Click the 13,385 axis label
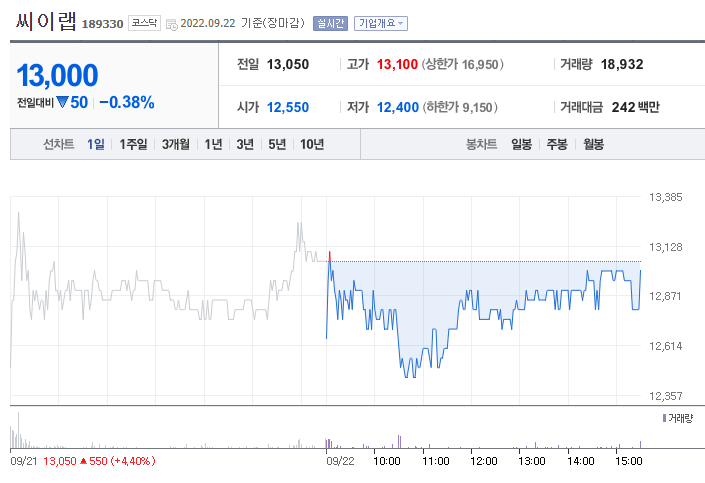Viewport: 705px width, 483px height. [665, 197]
